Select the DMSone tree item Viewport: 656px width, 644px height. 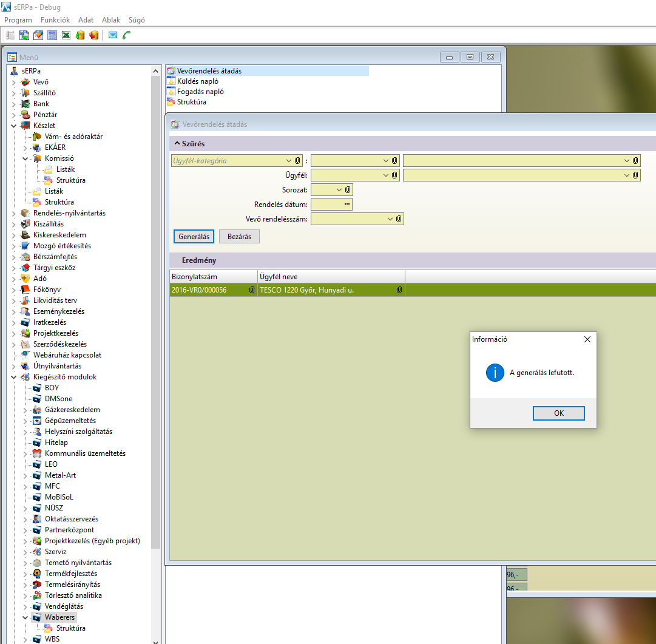59,399
